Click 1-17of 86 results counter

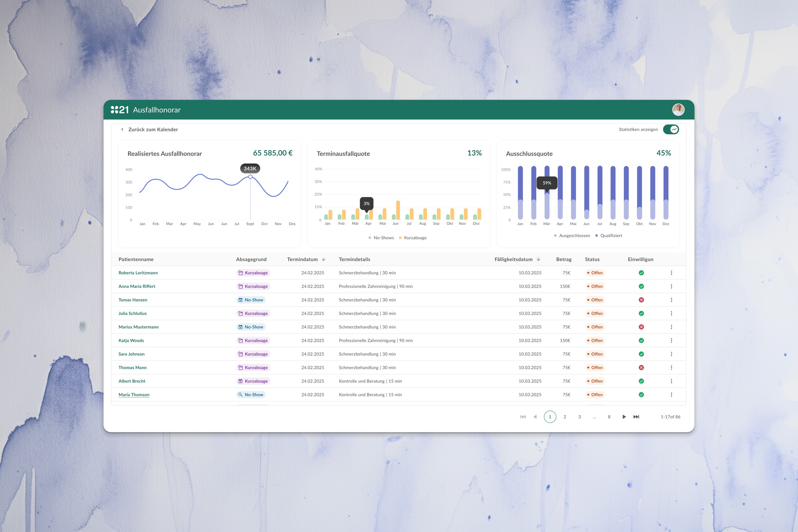(670, 417)
